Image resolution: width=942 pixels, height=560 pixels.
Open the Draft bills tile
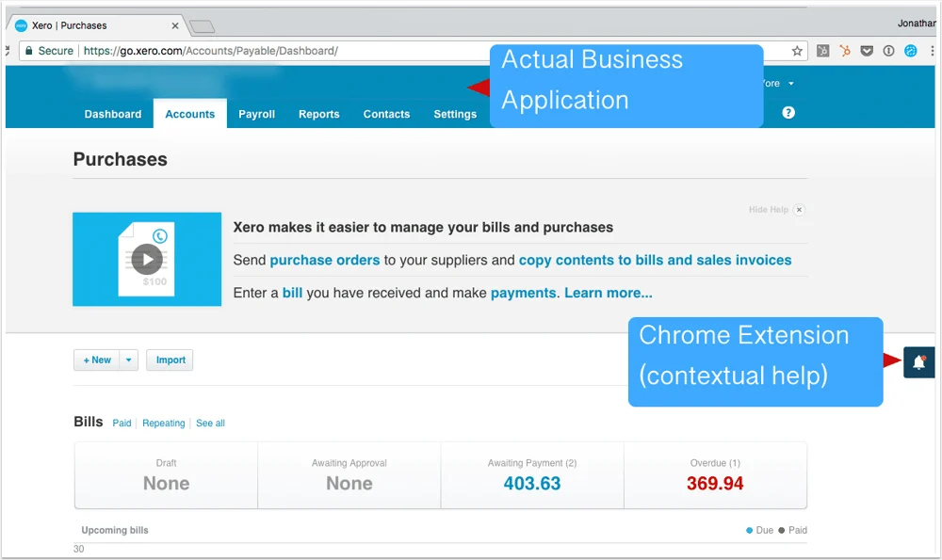tap(167, 475)
